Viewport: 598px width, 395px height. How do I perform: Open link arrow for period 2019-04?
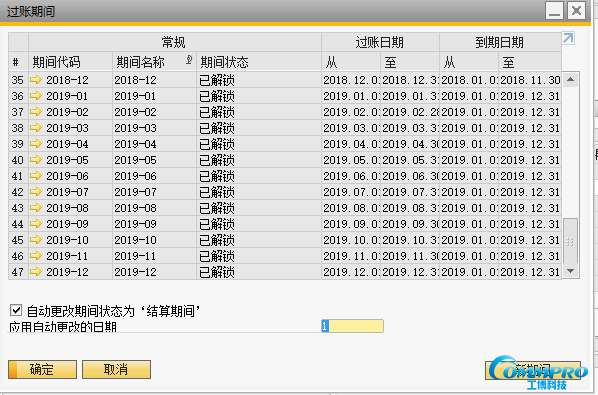(x=36, y=144)
